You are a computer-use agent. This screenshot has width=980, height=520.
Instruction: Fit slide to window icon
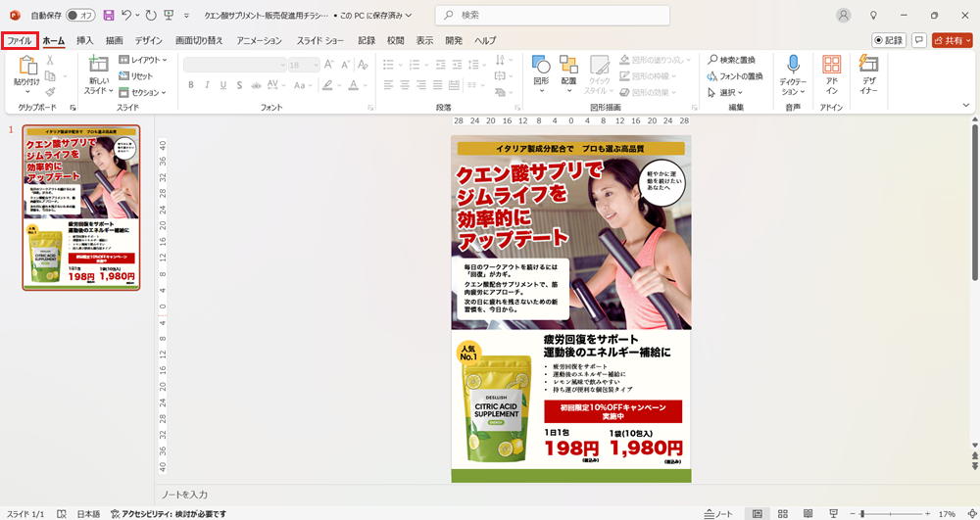[x=971, y=514]
